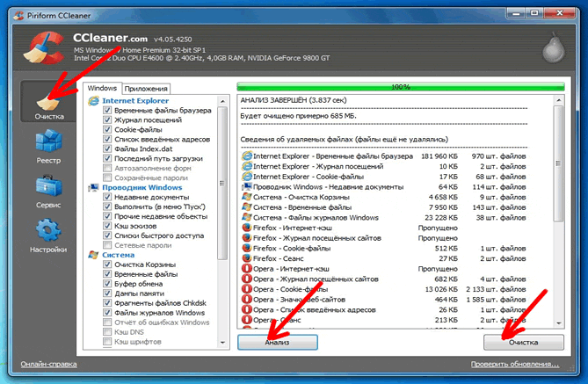Click IE icon of Временные файлы браузера result
The height and width of the screenshot is (384, 588).
click(247, 156)
